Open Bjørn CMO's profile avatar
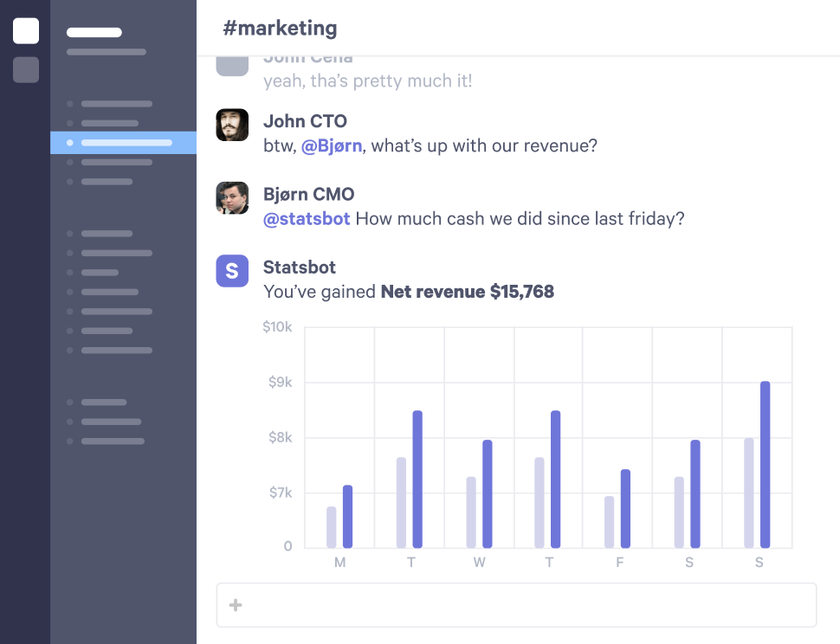Image resolution: width=840 pixels, height=644 pixels. (x=232, y=198)
